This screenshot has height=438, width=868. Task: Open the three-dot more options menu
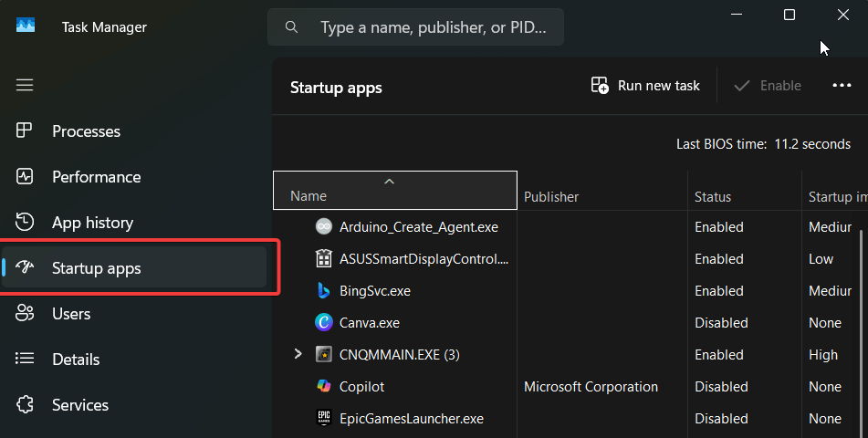click(842, 85)
